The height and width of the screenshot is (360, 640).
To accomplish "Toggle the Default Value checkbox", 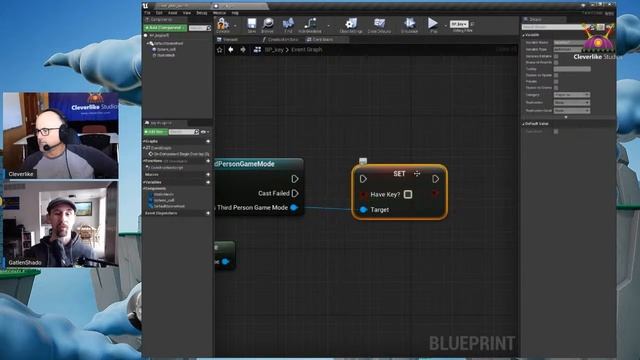I will point(556,131).
